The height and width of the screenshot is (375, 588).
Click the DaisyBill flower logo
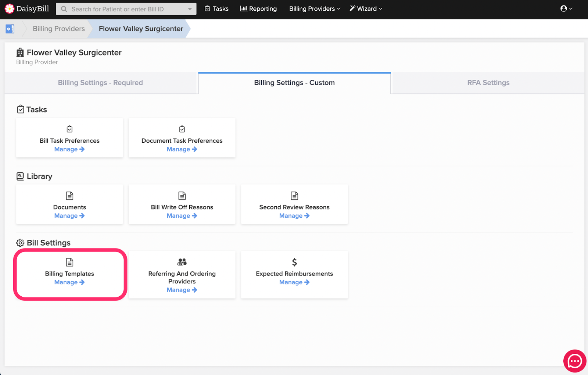pyautogui.click(x=9, y=9)
